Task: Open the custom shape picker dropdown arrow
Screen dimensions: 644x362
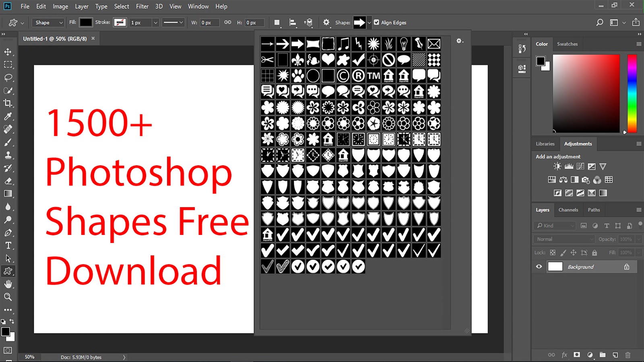Action: (x=369, y=23)
